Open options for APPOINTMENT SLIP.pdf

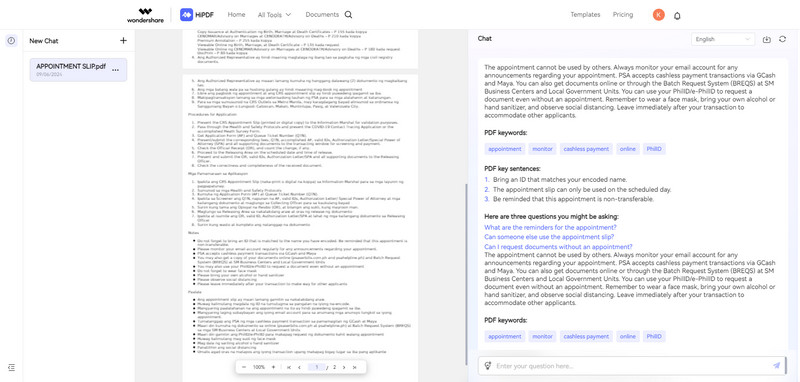point(115,70)
